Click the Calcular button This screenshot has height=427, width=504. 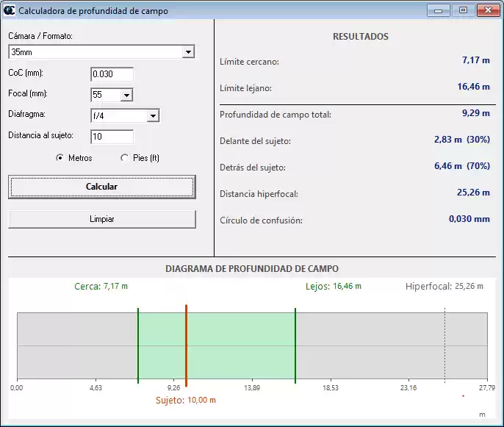pos(102,187)
